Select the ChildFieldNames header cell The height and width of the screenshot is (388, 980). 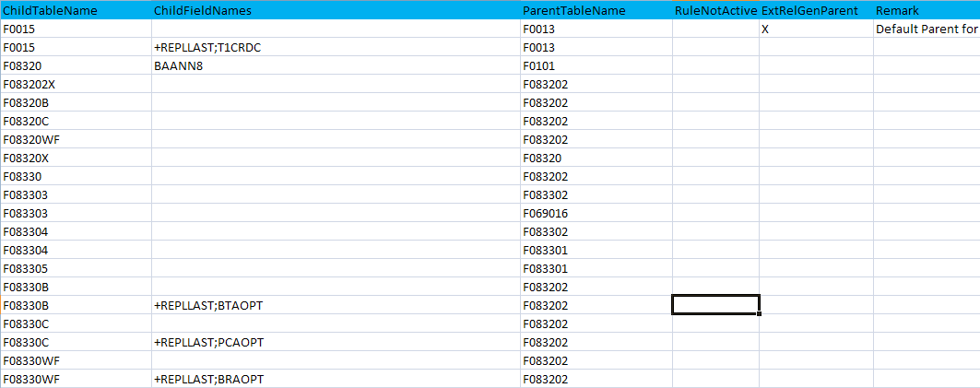201,10
